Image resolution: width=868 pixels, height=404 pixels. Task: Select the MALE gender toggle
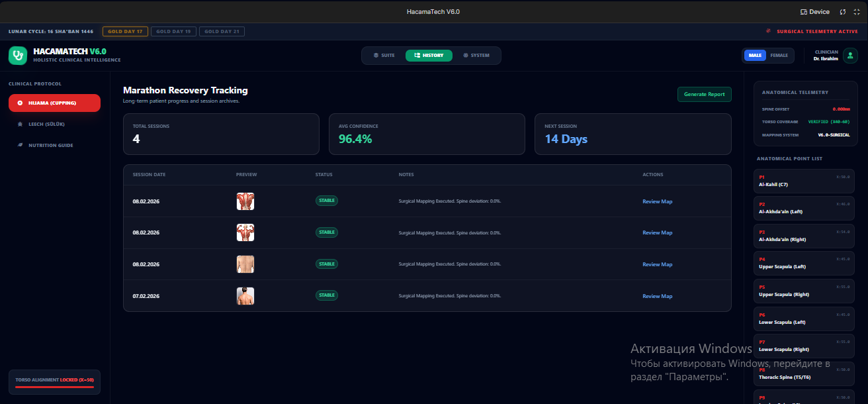click(755, 56)
